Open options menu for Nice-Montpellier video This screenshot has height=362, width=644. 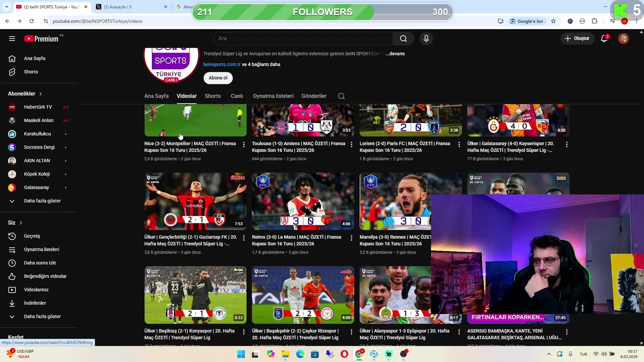[244, 144]
